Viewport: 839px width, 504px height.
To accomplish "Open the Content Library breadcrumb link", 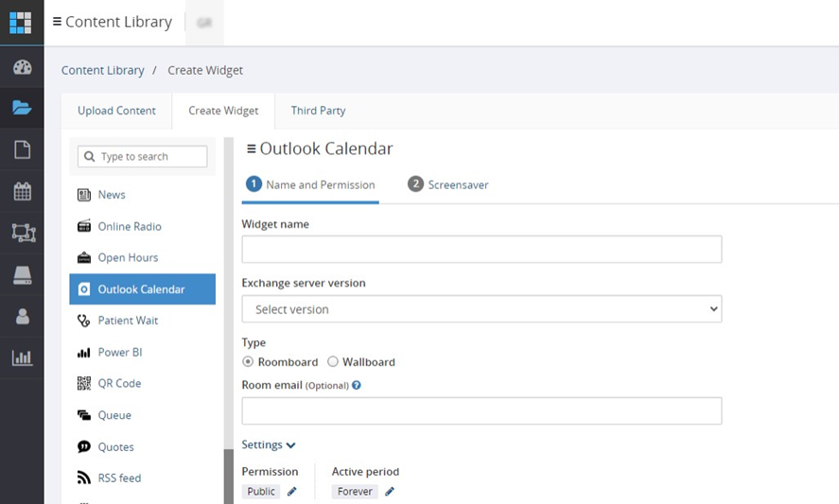I will click(103, 70).
